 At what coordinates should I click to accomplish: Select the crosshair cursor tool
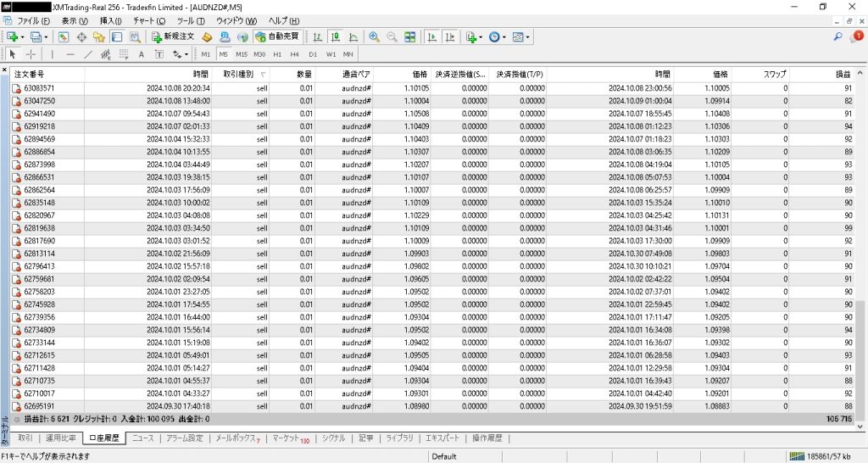pos(31,54)
